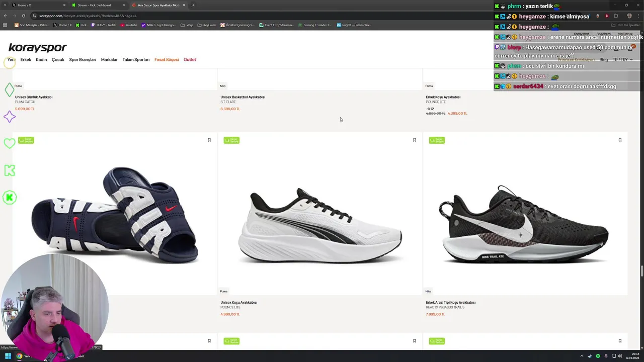Show hidden system tray icons
This screenshot has width=644, height=362.
coord(582,356)
